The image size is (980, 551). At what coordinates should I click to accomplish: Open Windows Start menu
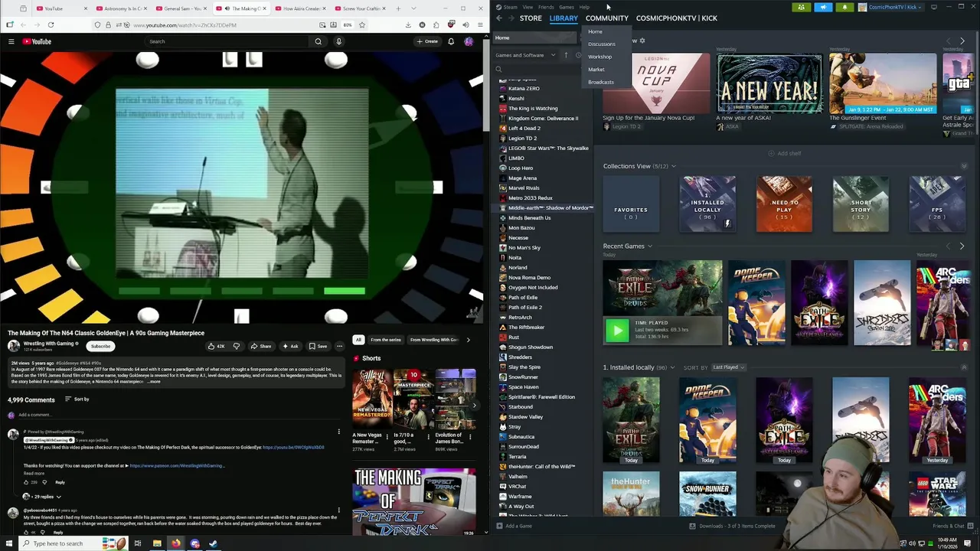[x=8, y=543]
